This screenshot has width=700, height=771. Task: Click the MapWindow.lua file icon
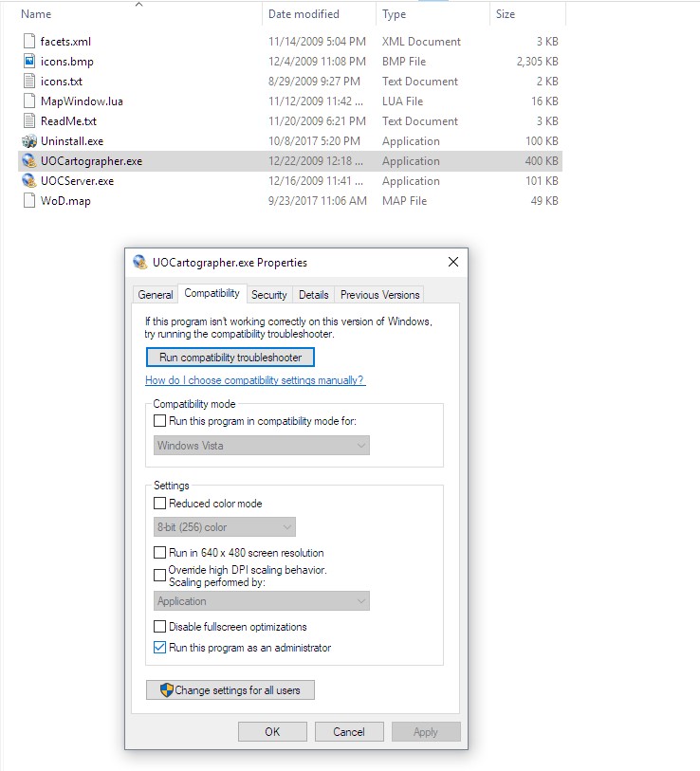[x=29, y=101]
